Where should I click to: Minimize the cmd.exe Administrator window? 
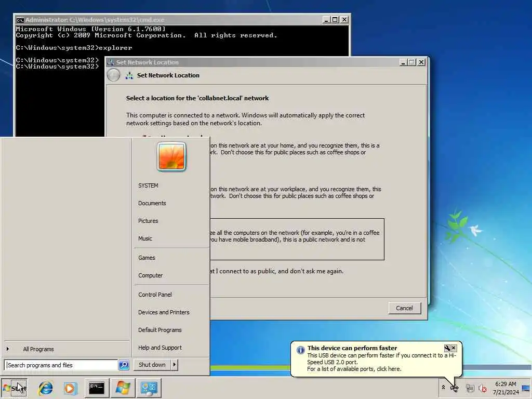[326, 20]
